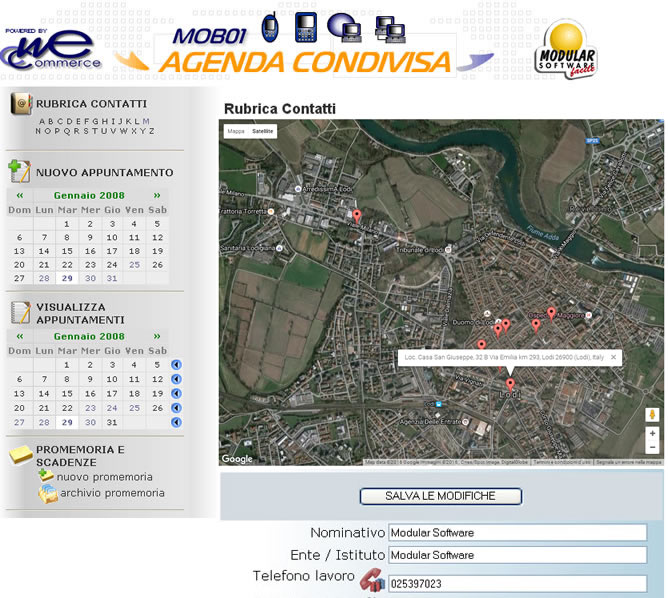Select day 23 in Visualizza Appuntamenti calendar
This screenshot has height=598, width=668.
90,408
